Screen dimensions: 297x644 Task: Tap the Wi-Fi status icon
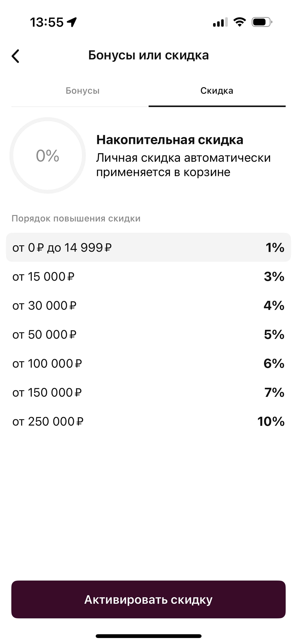tap(240, 22)
